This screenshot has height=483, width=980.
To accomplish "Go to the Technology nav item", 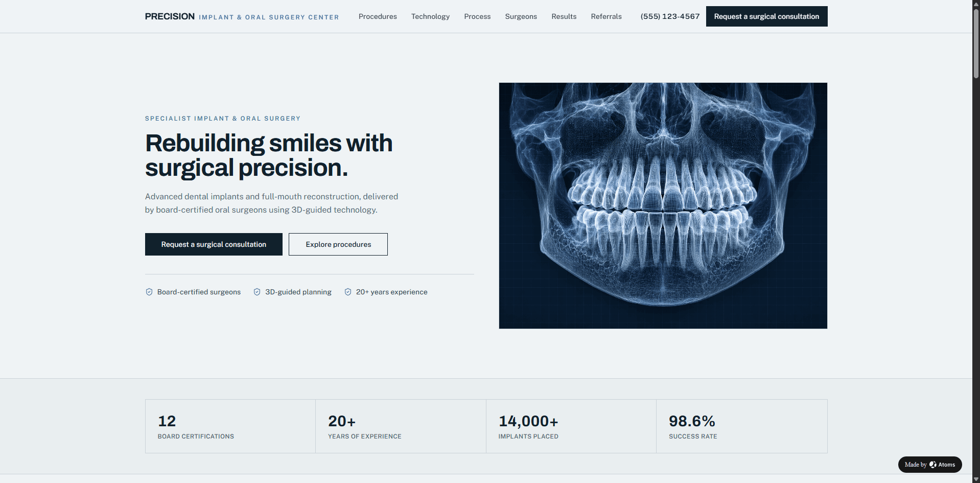I will pyautogui.click(x=430, y=16).
